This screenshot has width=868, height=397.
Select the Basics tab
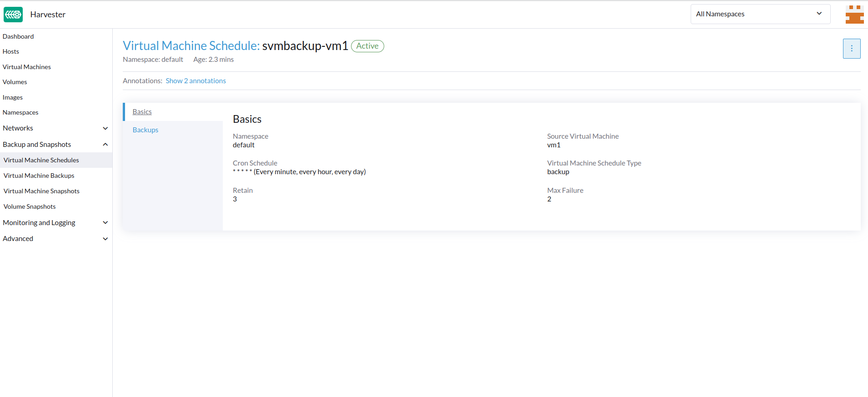pos(142,112)
